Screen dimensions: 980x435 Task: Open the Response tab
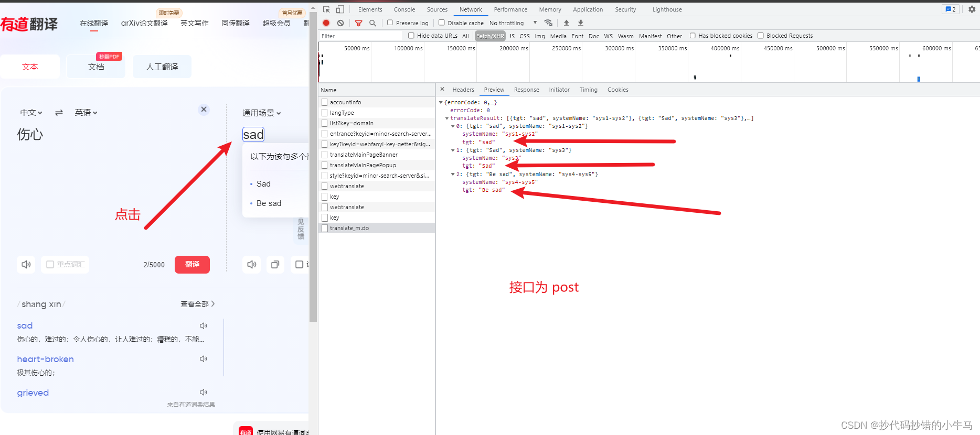pyautogui.click(x=527, y=90)
